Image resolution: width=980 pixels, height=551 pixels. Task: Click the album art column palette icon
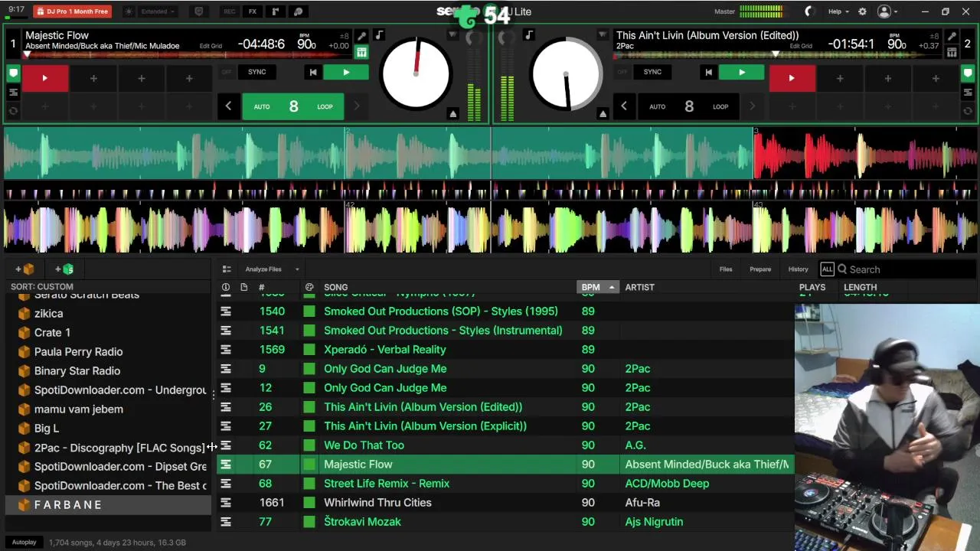point(309,287)
